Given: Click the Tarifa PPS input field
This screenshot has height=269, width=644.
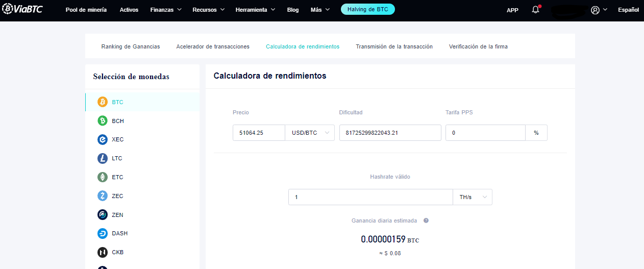Looking at the screenshot, I should pos(485,133).
